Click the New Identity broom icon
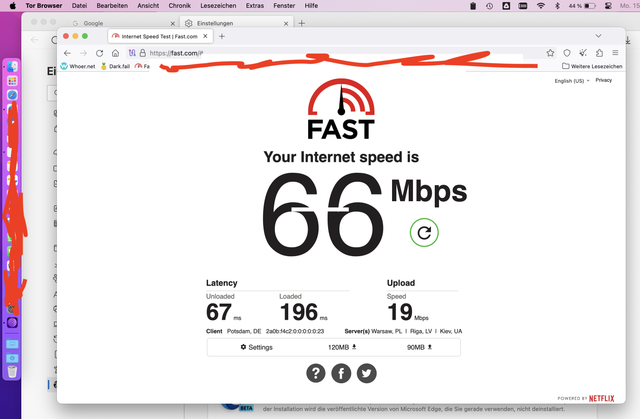Screen dimensions: 640x419 click(x=583, y=53)
